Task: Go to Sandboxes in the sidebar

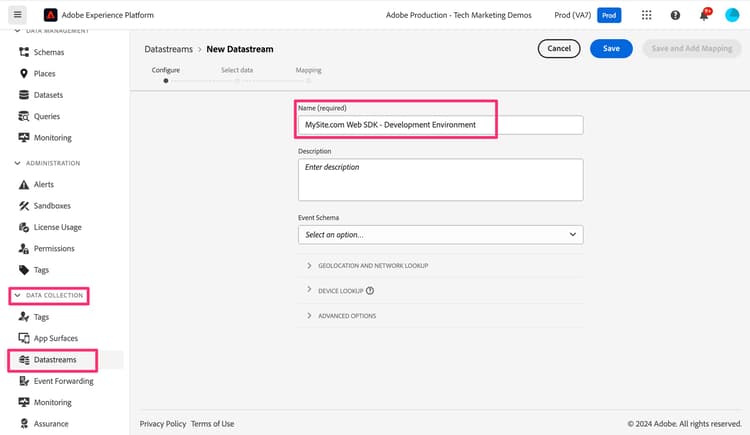Action: (54, 205)
